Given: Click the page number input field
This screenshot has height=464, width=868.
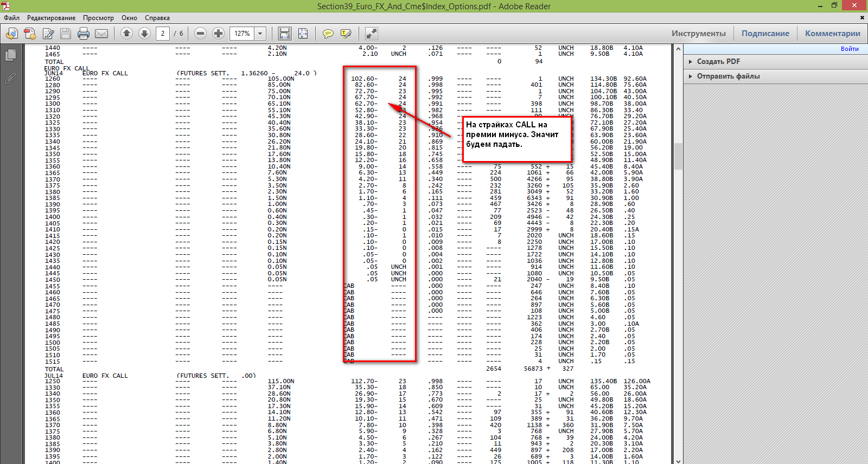Looking at the screenshot, I should point(163,34).
